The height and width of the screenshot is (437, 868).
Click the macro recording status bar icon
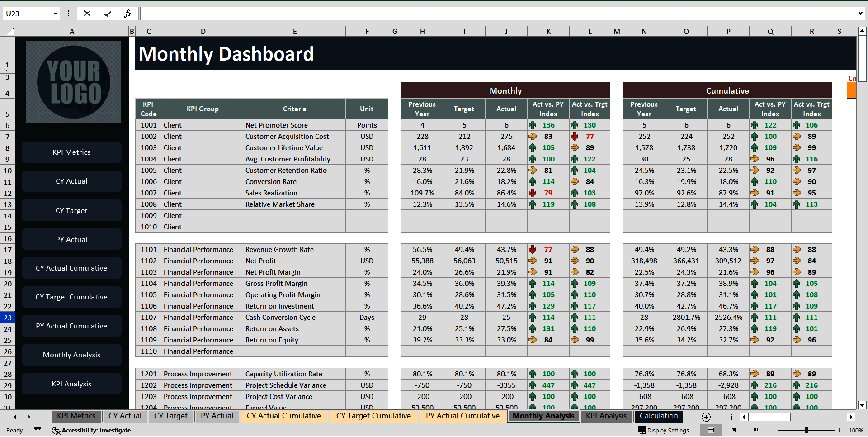pyautogui.click(x=38, y=430)
